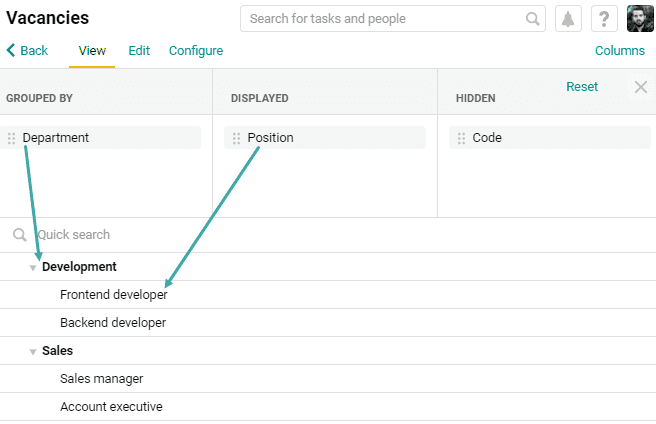The image size is (656, 424).
Task: Switch to the Edit tab
Action: click(139, 51)
